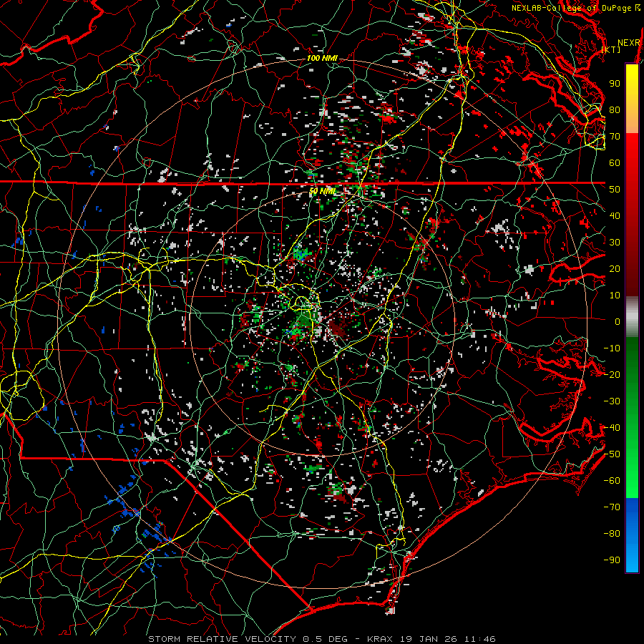Select the 70 value on velocity scale
644x644 pixels.
click(x=615, y=137)
